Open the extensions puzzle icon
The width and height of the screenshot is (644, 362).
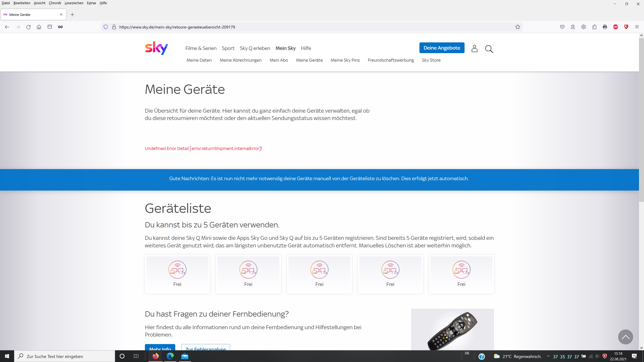(x=594, y=27)
